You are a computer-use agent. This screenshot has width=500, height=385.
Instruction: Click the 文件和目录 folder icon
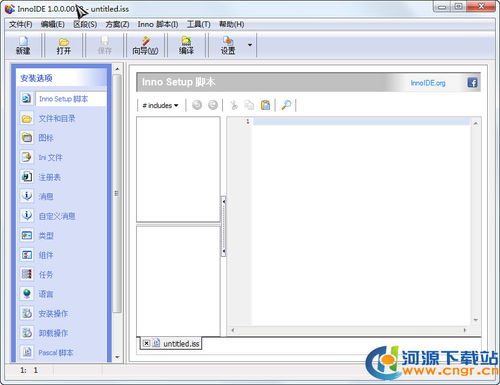point(27,118)
